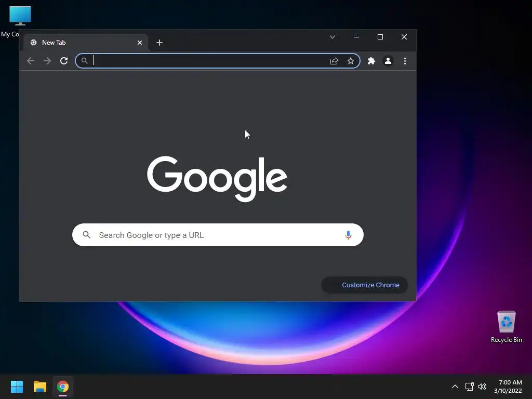Close the New Tab tab
Image resolution: width=532 pixels, height=399 pixels.
(140, 43)
